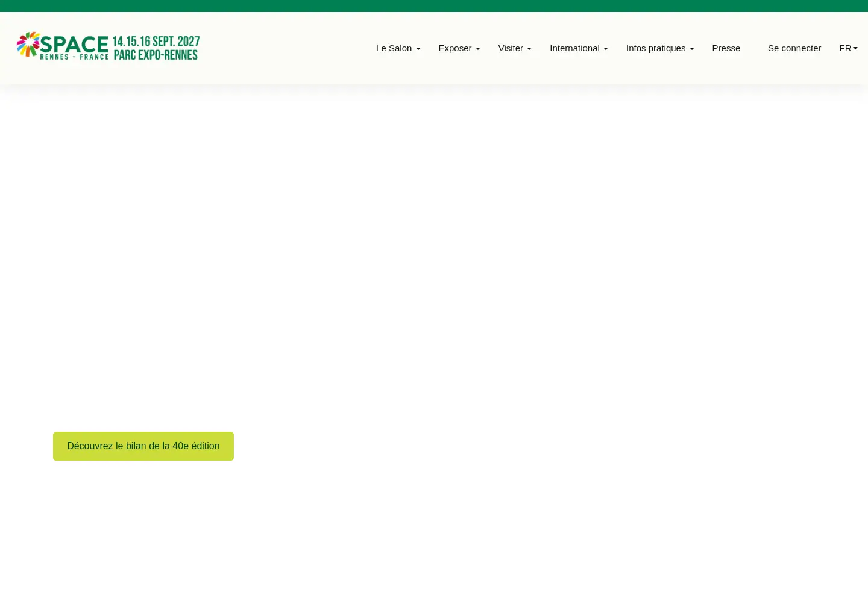Image resolution: width=868 pixels, height=603 pixels.
Task: Go to the Presse page
Action: (726, 48)
